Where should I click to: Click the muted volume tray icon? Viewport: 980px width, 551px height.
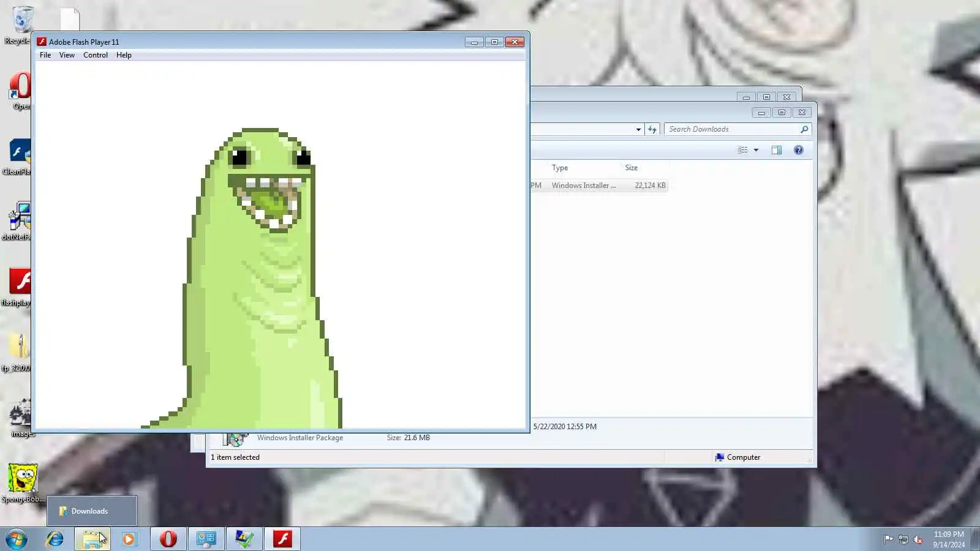pos(918,539)
